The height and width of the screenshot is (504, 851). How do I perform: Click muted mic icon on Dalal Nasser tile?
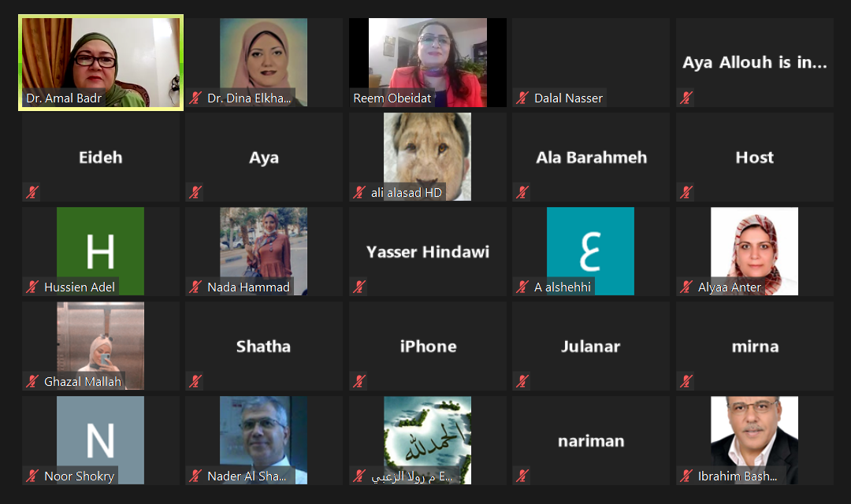click(522, 98)
